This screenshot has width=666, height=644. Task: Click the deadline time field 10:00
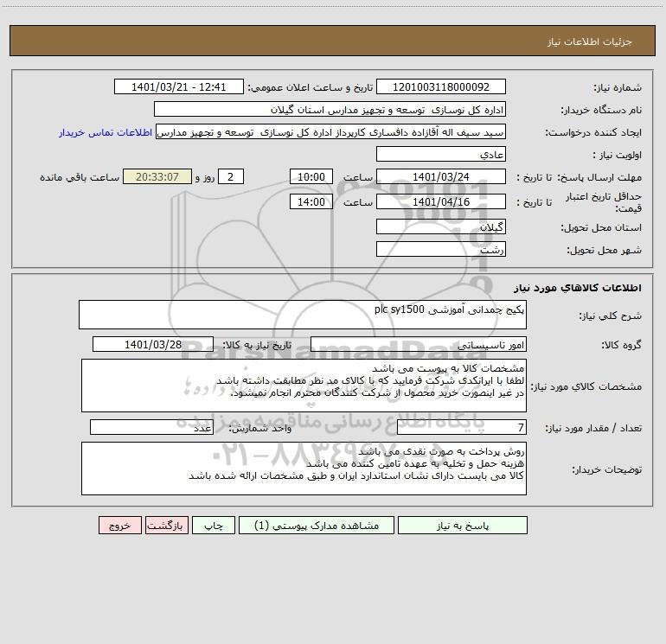click(311, 176)
